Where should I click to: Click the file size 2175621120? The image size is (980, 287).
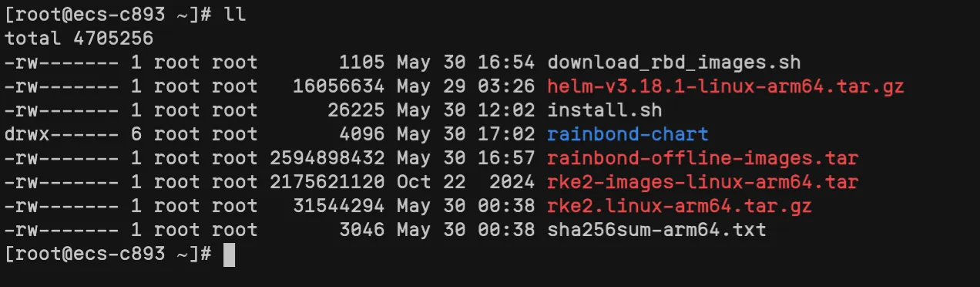pyautogui.click(x=327, y=183)
